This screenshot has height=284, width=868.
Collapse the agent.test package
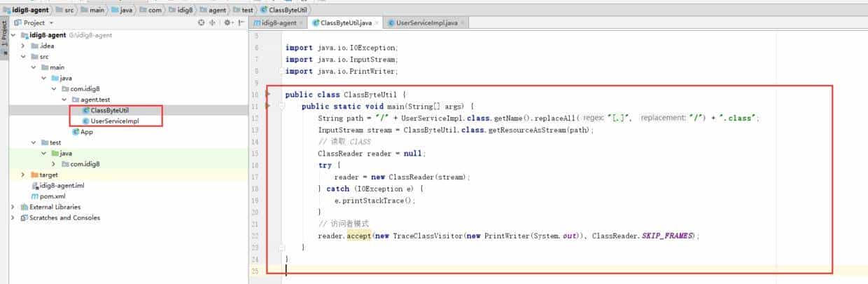point(64,100)
